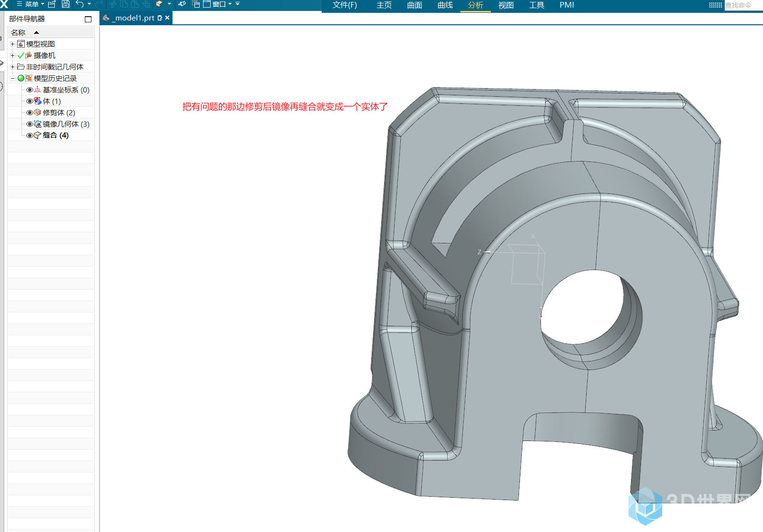The width and height of the screenshot is (763, 532).
Task: Open the 窗口 window menu
Action: pos(218,4)
